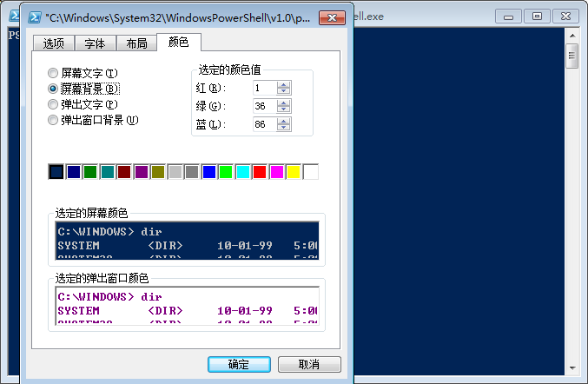Pick the olive color swatch

pyautogui.click(x=158, y=172)
